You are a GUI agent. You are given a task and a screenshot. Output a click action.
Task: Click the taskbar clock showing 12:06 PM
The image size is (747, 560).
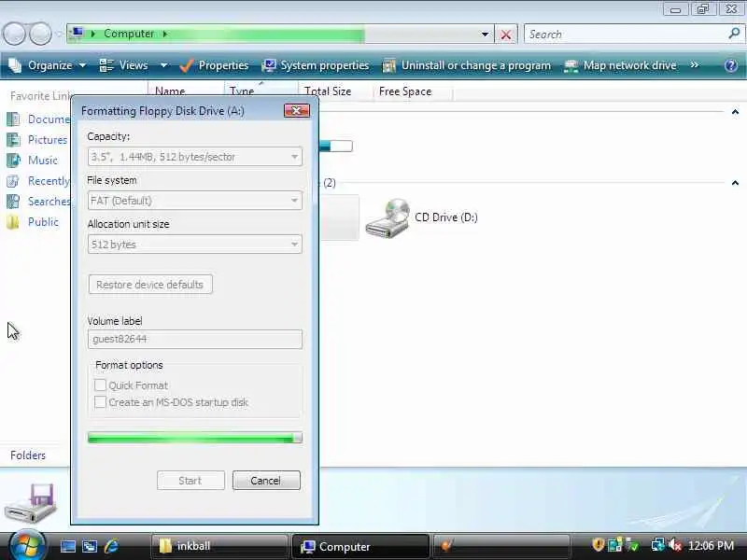point(711,545)
